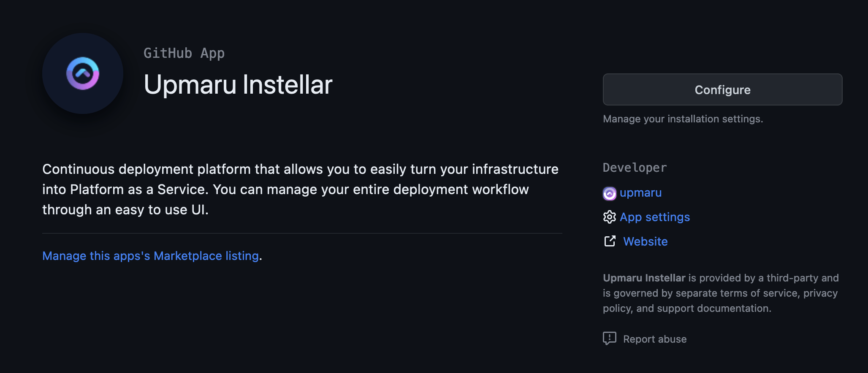Click the Developer section heading
This screenshot has width=868, height=373.
tap(634, 168)
